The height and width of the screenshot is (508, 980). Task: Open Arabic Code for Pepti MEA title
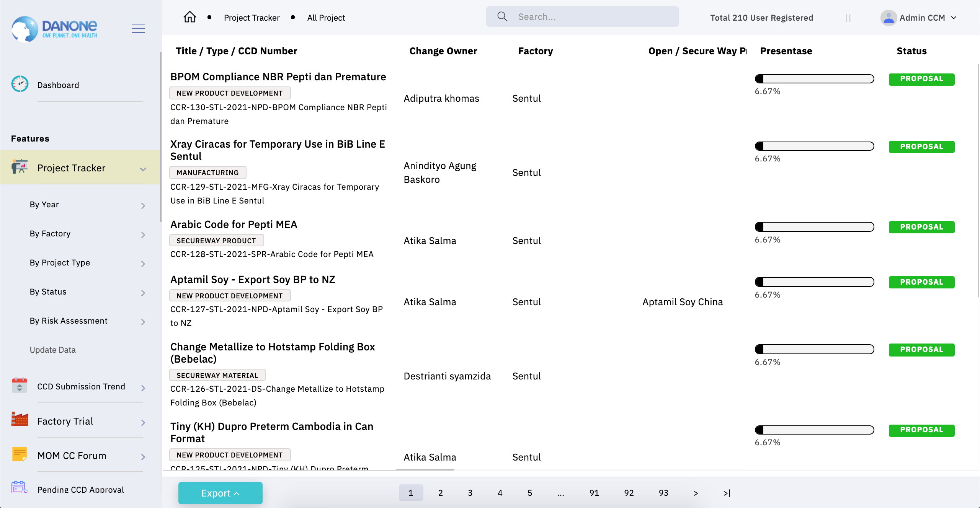tap(234, 224)
